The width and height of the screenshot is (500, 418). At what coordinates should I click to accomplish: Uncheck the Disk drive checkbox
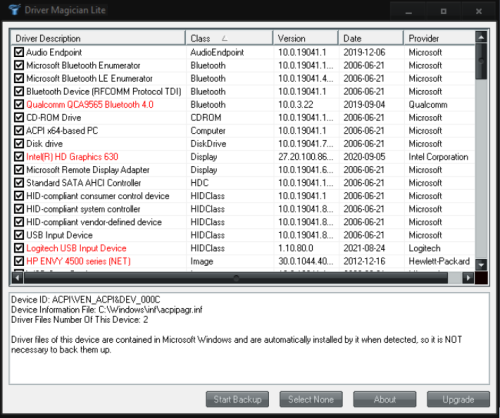[19, 144]
